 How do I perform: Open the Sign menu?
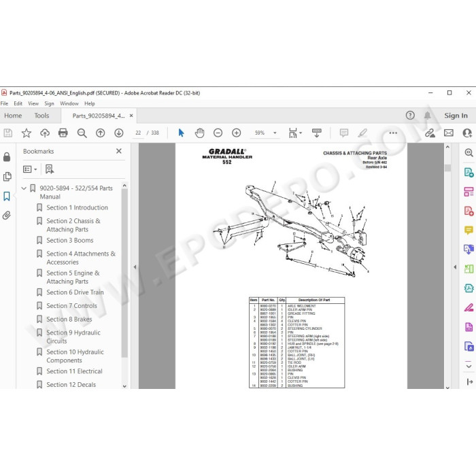(49, 103)
